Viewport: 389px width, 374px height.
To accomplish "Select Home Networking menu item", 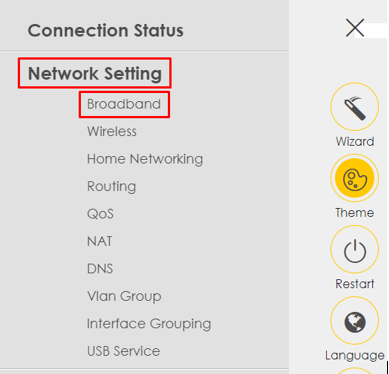I will tap(145, 159).
